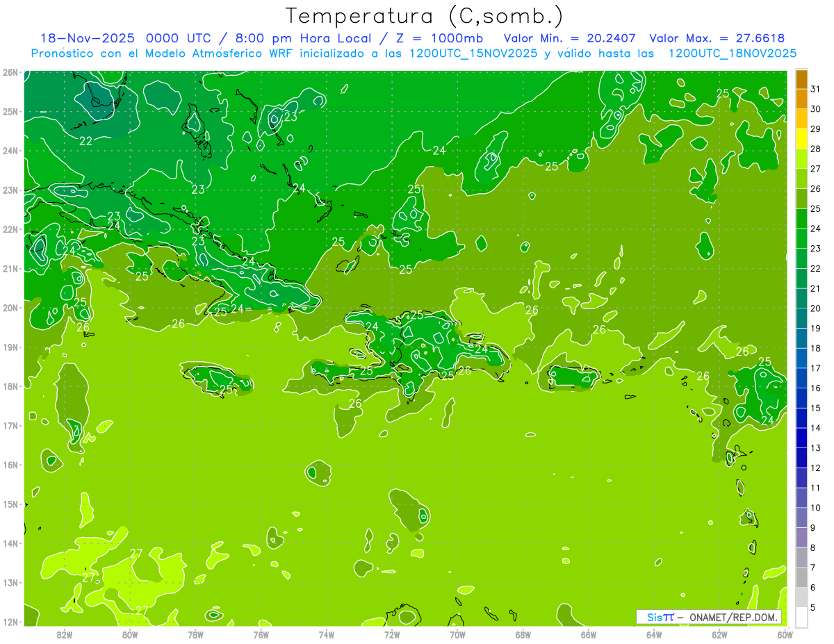Click longitude axis label "70W"
Screen dimensions: 834x644
[x=457, y=634]
